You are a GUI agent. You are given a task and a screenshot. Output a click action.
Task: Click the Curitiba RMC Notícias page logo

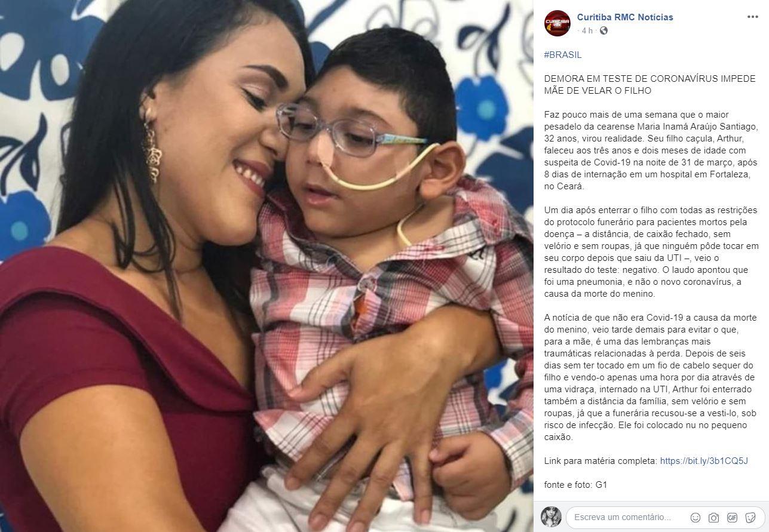coord(557,23)
